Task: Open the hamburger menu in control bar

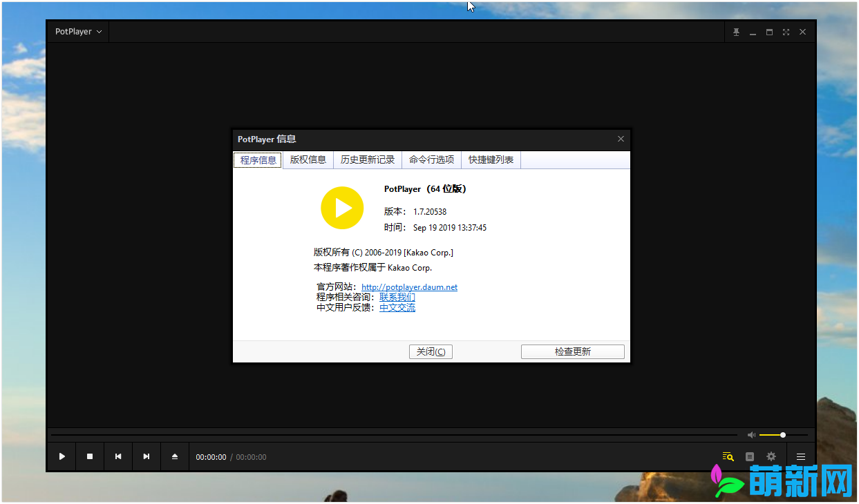Action: pos(801,456)
